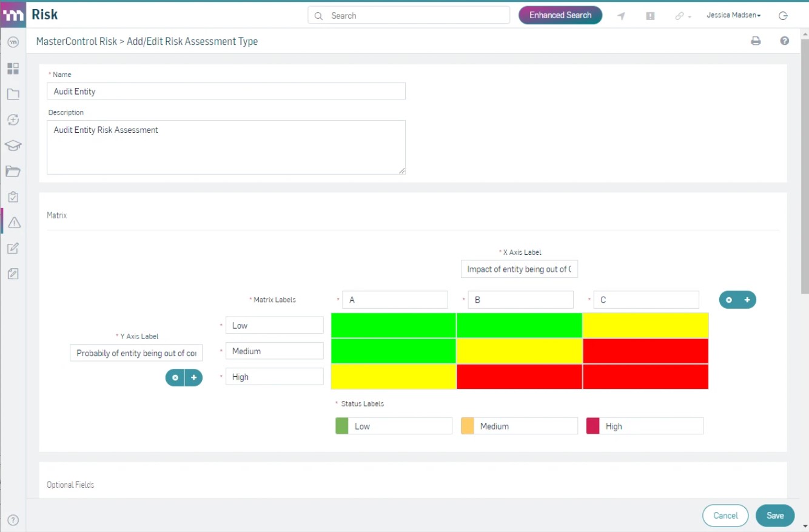This screenshot has width=809, height=532.
Task: Save the risk assessment type
Action: [x=774, y=515]
